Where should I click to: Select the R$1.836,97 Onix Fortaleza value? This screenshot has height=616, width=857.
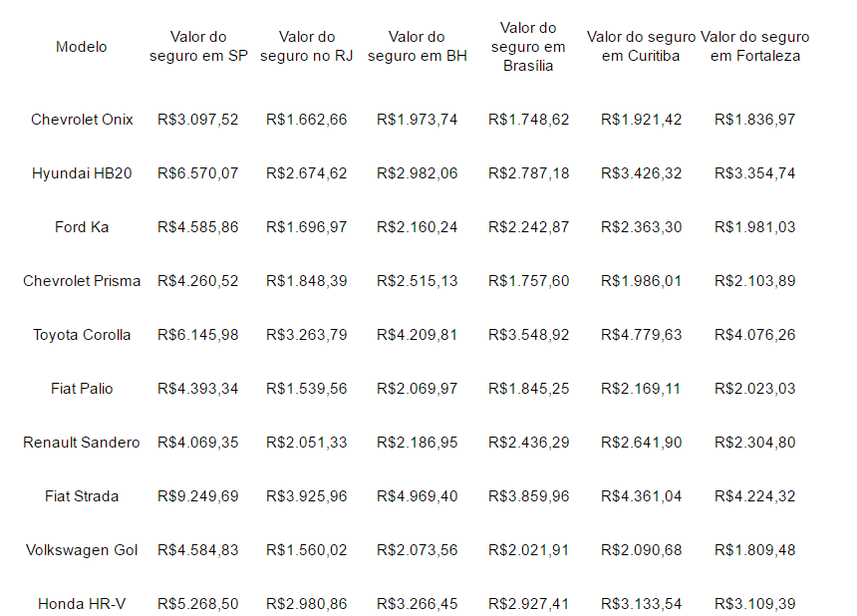pos(754,120)
